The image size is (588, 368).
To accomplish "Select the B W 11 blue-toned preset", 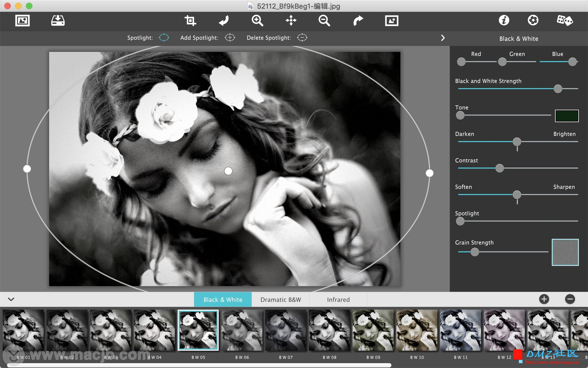I will point(461,330).
